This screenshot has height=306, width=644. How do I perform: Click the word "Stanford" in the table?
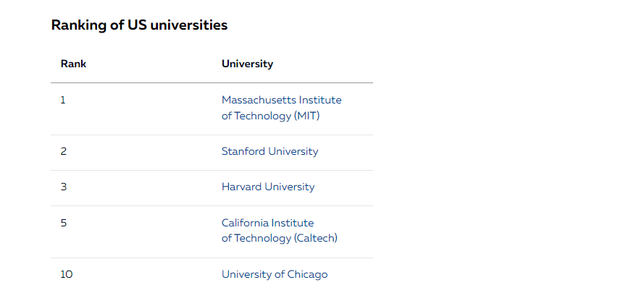click(x=243, y=151)
